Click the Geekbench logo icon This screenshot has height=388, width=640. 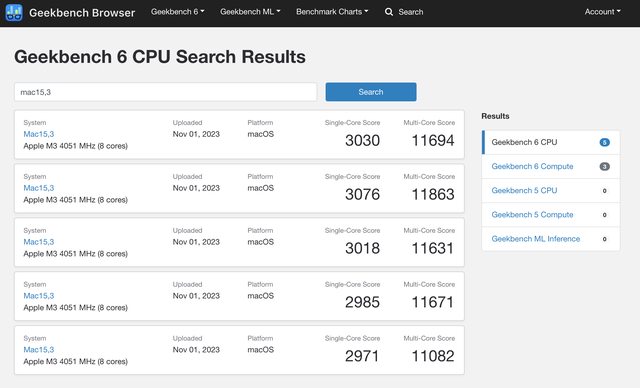(14, 13)
